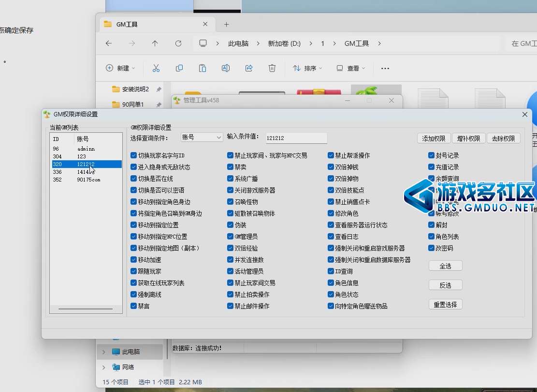The width and height of the screenshot is (537, 392).
Task: Refresh the GM工具 folder view
Action: click(x=178, y=43)
